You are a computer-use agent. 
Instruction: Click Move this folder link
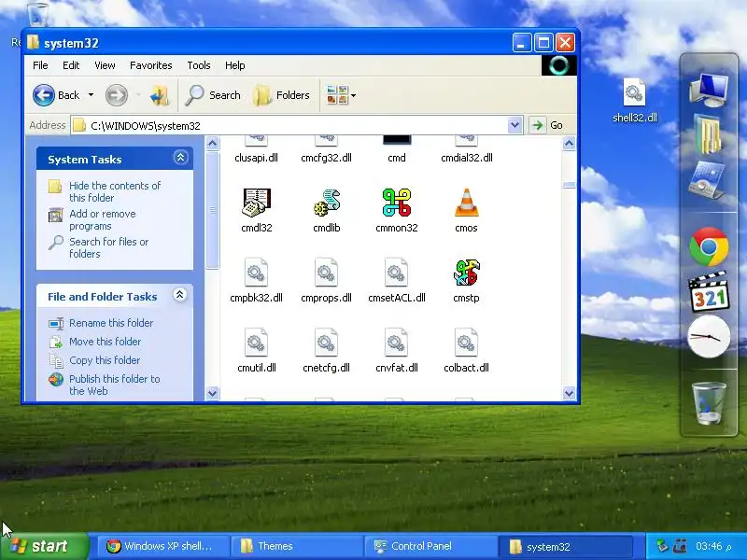[105, 342]
